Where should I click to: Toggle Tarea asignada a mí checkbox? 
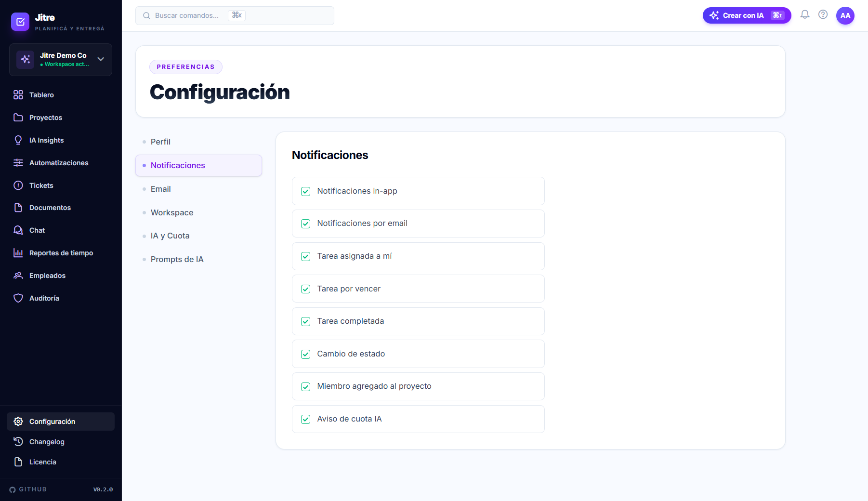coord(305,256)
